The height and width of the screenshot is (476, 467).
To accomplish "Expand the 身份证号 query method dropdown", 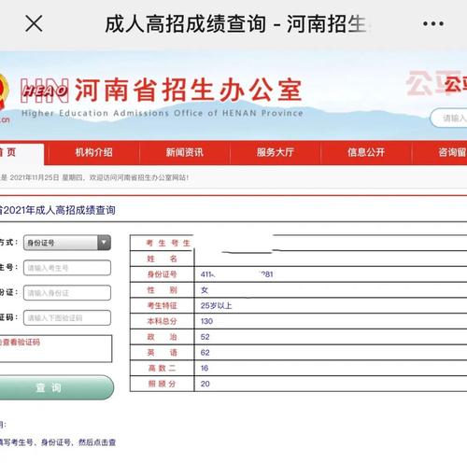I will point(67,243).
